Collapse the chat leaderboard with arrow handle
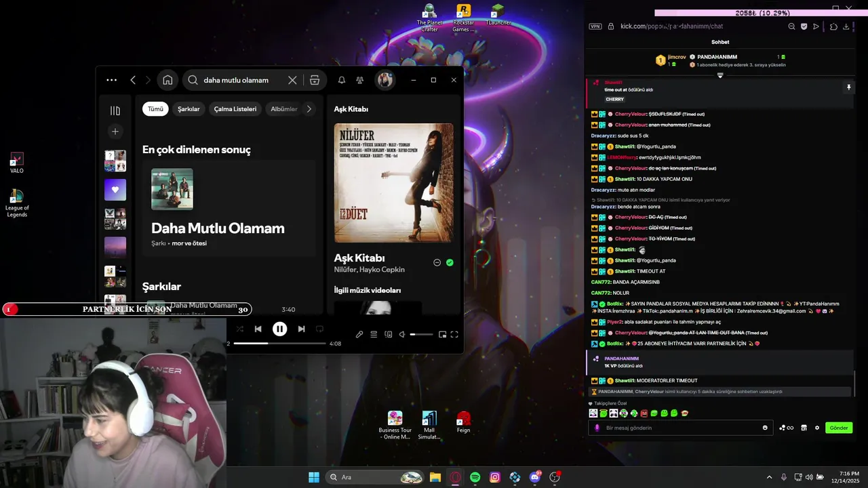868x488 pixels. pyautogui.click(x=720, y=75)
